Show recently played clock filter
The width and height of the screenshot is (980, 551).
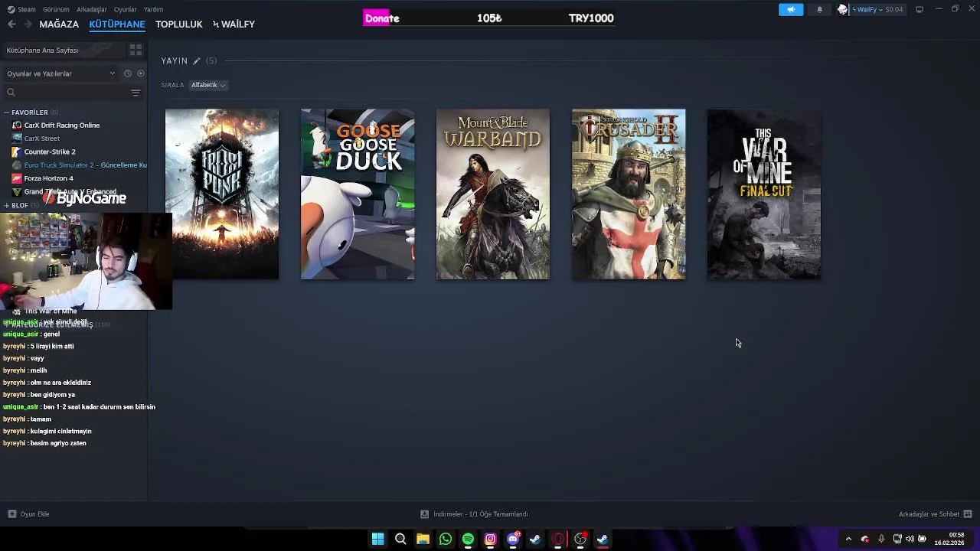128,73
